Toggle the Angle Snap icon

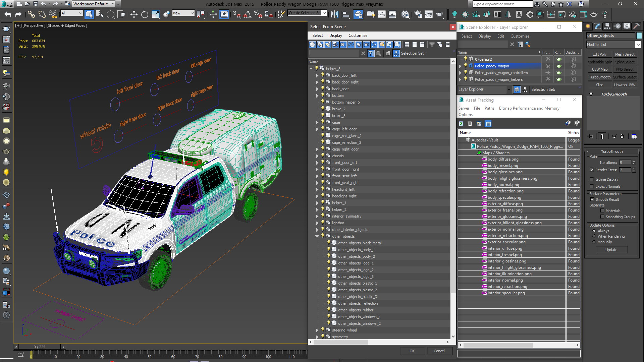248,14
